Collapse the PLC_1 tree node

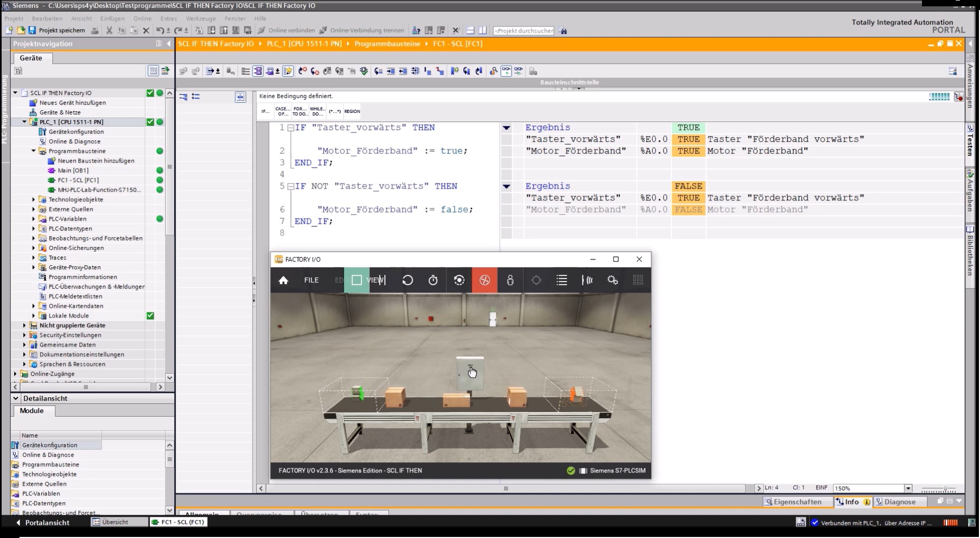(x=24, y=122)
